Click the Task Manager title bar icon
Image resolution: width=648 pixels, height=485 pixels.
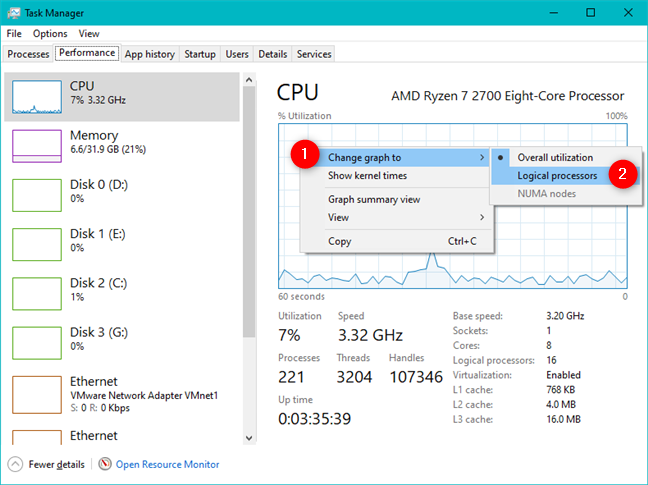tap(13, 13)
